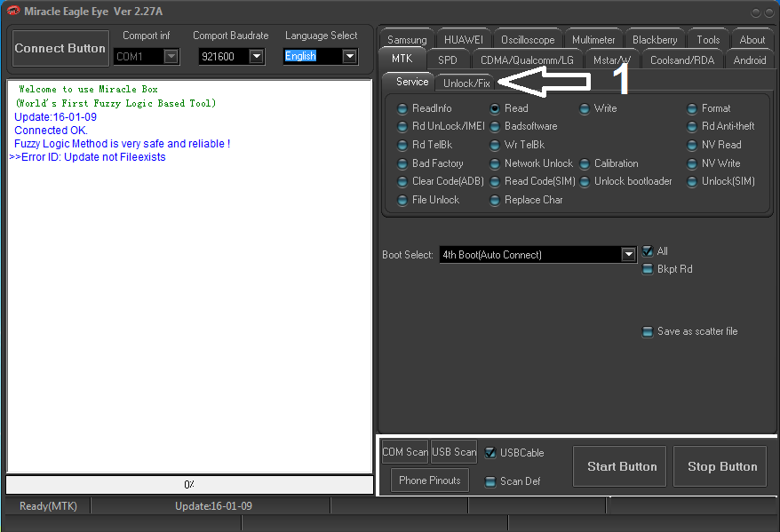This screenshot has width=780, height=532.
Task: Click the Ready(MTK) status bar entry
Action: coord(48,506)
